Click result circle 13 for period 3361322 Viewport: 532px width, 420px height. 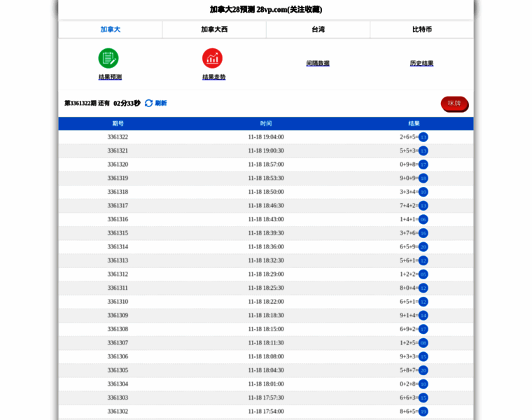(x=423, y=137)
